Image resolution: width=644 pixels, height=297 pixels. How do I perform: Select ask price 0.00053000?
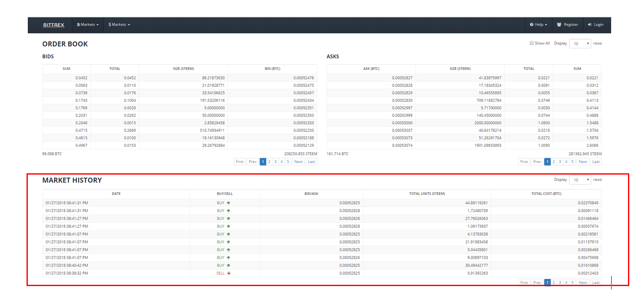[x=402, y=123]
